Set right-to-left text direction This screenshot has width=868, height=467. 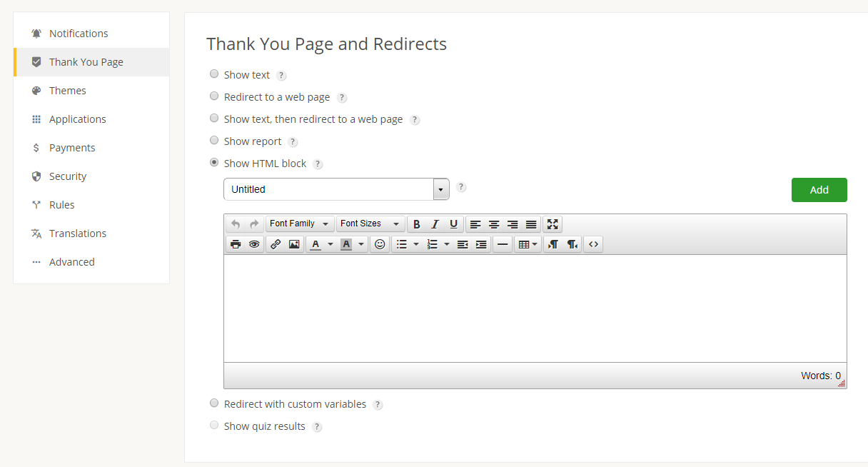coord(572,244)
